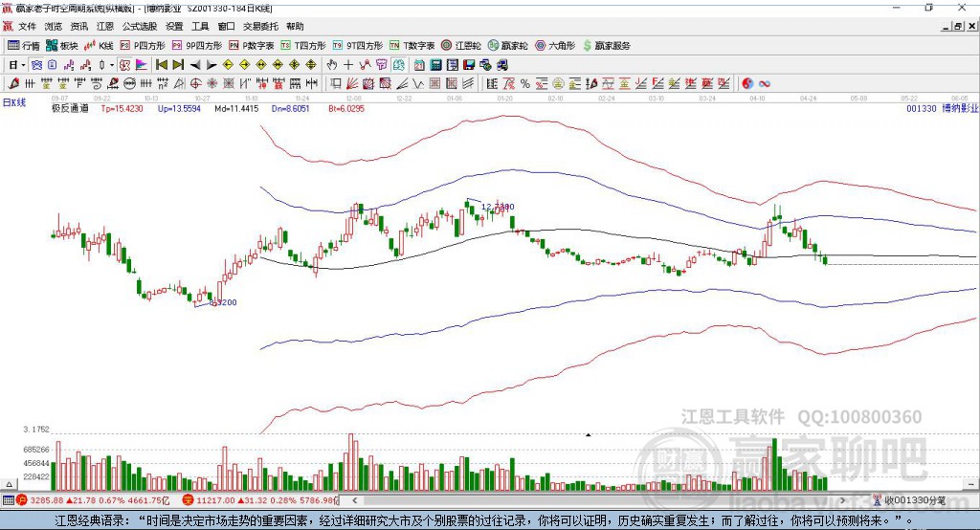The width and height of the screenshot is (980, 530).
Task: Click the Up=13.5594 value
Action: pyautogui.click(x=179, y=109)
